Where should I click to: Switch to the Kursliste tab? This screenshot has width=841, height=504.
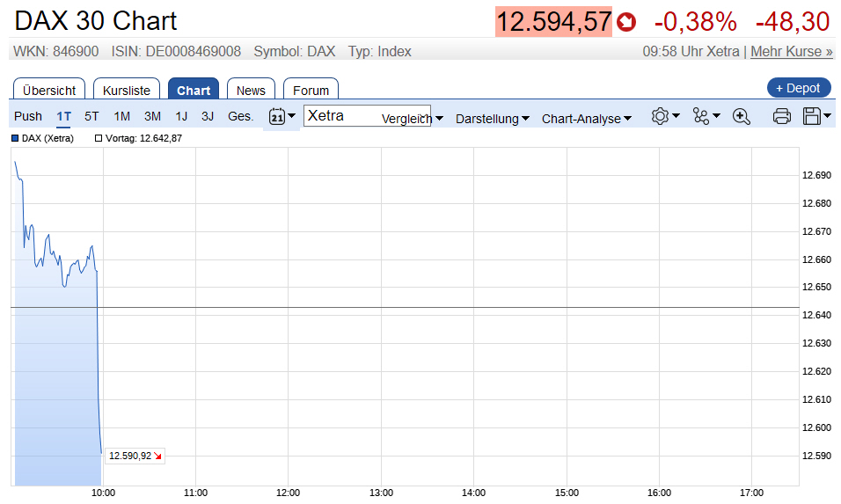pos(127,90)
